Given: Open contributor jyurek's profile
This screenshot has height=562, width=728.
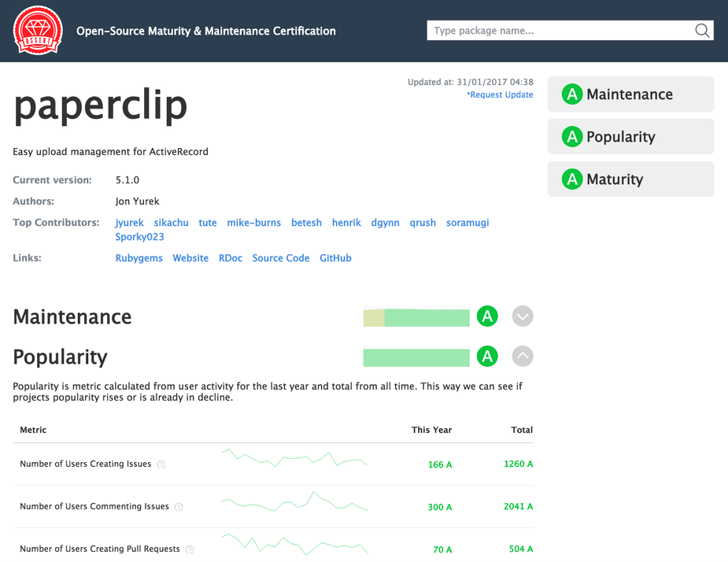Looking at the screenshot, I should pos(129,223).
